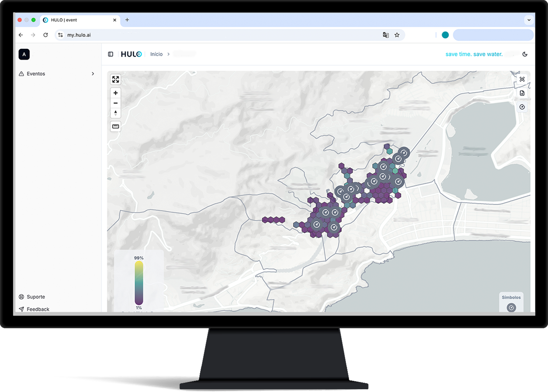
Task: Collapse the sidebar panel toggle
Action: coord(111,54)
